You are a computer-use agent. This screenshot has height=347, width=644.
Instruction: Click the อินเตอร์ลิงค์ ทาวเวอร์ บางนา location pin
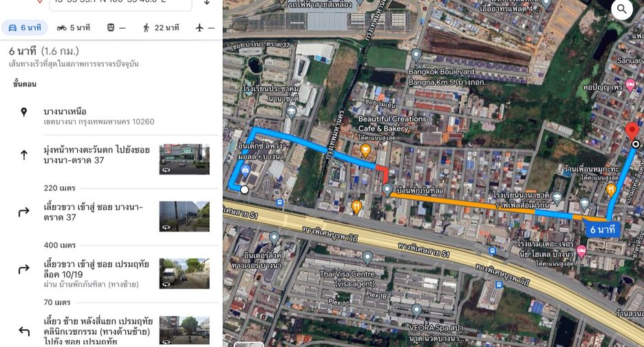coord(275,238)
